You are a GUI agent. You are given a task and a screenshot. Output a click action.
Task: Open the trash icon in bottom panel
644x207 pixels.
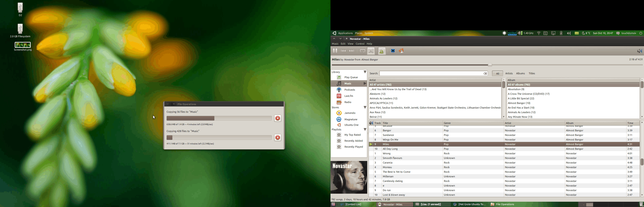(x=641, y=204)
